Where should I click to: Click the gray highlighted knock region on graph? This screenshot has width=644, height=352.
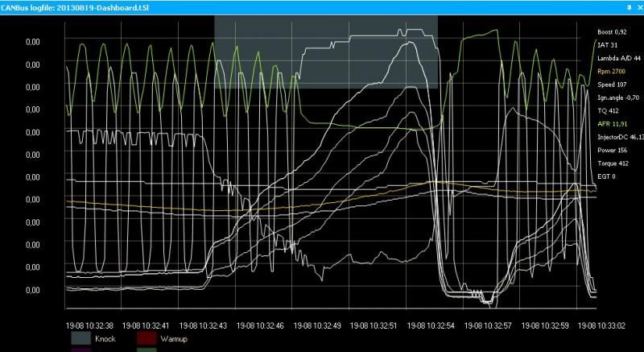point(326,52)
